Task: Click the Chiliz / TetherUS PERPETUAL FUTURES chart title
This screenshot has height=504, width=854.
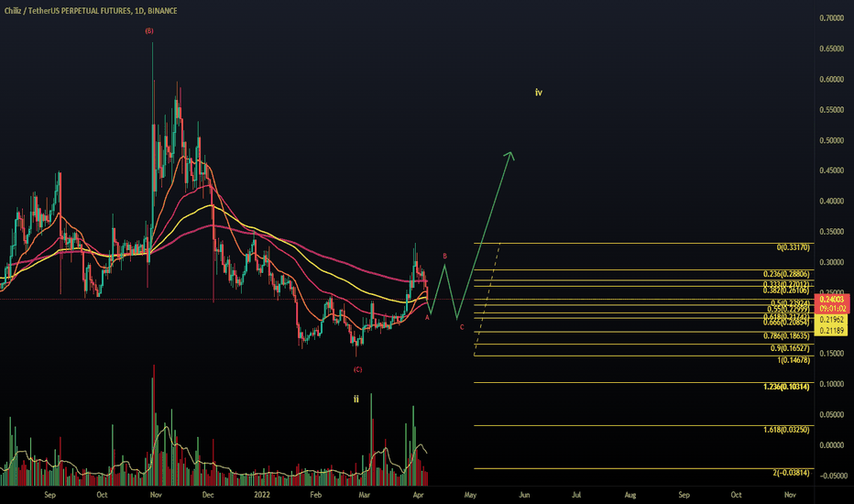Action: pos(91,11)
